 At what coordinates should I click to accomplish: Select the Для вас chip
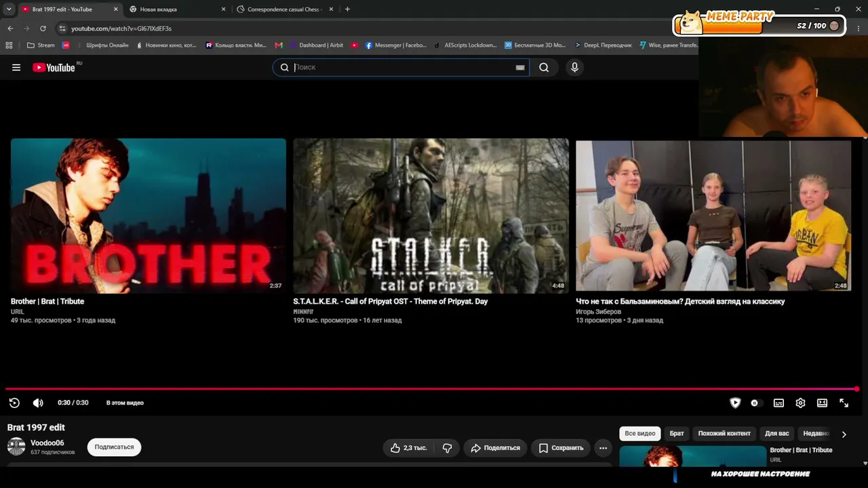(x=777, y=434)
